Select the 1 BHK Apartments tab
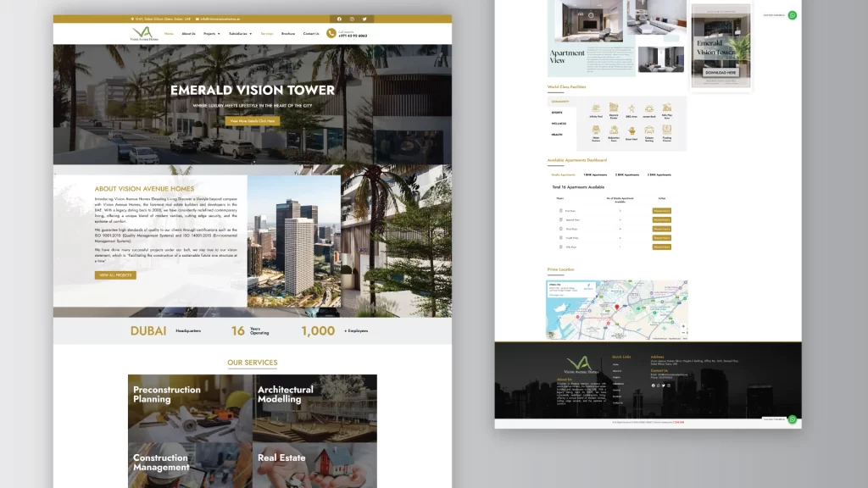The image size is (868, 488). tap(593, 175)
